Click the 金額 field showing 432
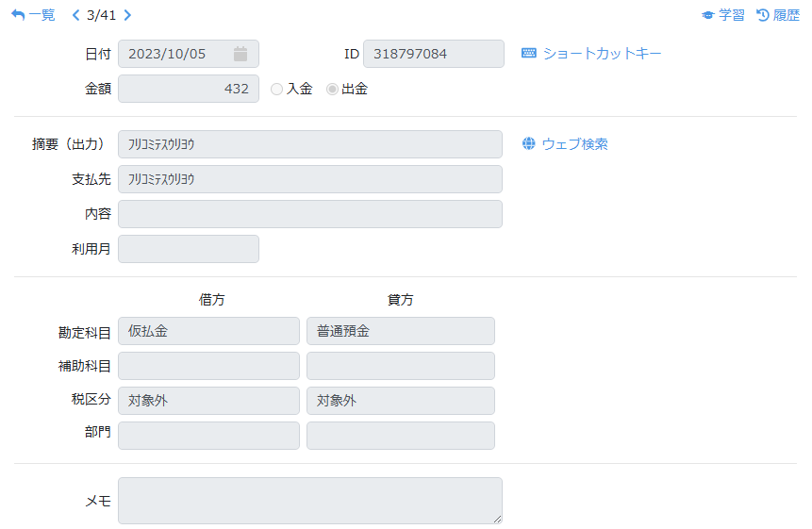The image size is (812, 529). click(188, 89)
